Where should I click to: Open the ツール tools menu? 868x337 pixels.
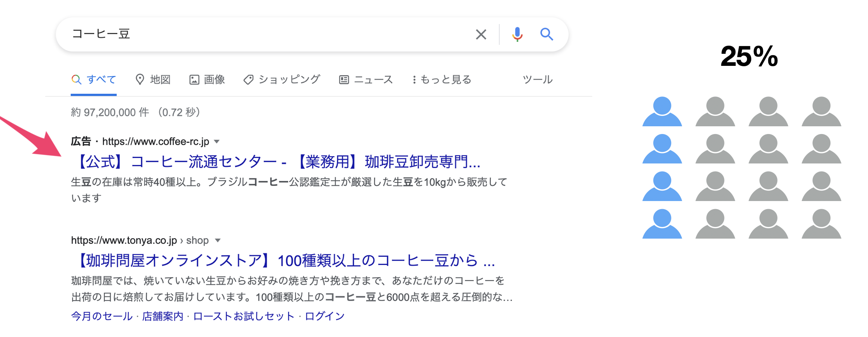(x=537, y=79)
